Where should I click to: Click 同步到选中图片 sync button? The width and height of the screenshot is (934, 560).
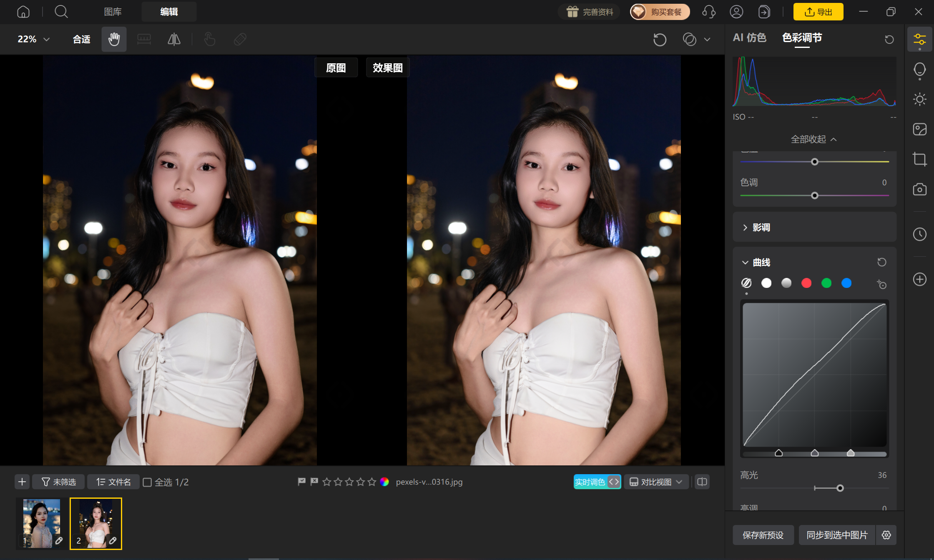(837, 535)
